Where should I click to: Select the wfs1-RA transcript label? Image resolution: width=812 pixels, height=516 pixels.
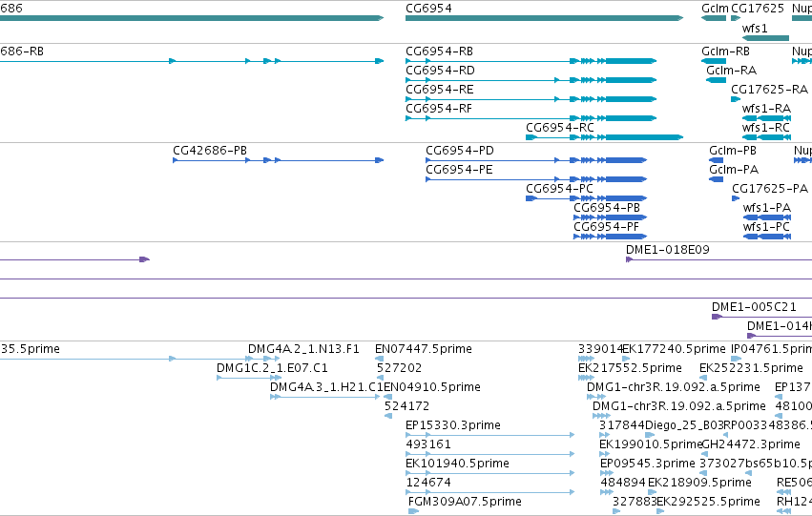pyautogui.click(x=766, y=109)
